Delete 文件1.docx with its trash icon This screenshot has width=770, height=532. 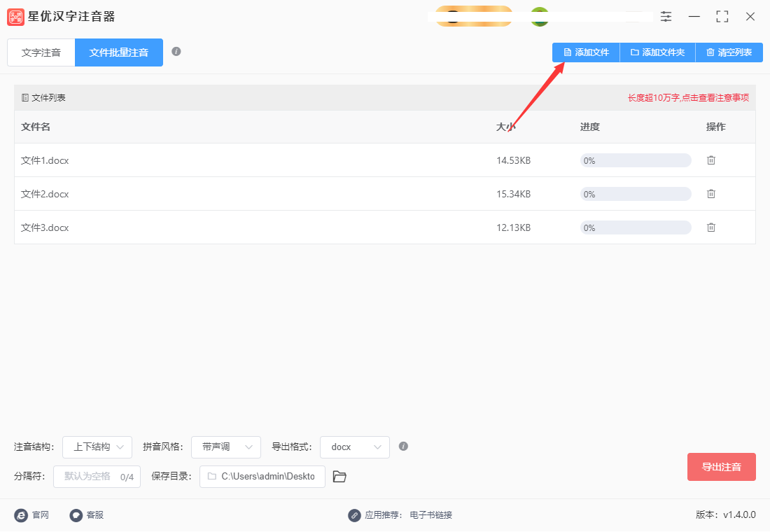pos(711,160)
